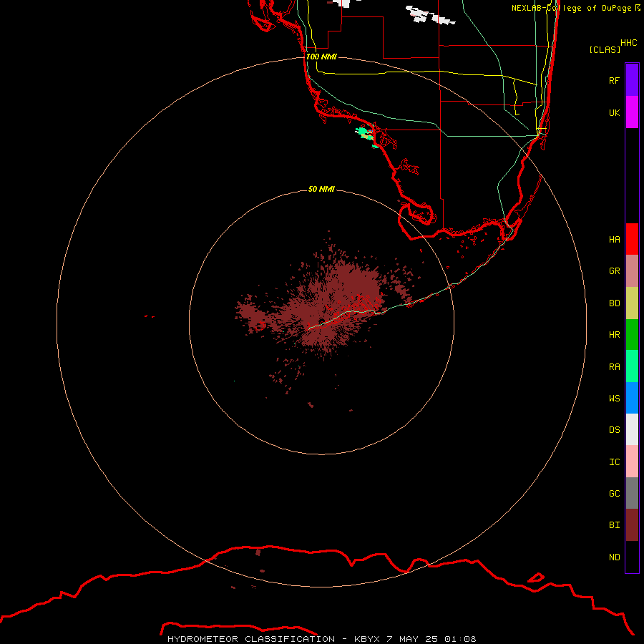Click the WS blue legend swatch

(632, 398)
